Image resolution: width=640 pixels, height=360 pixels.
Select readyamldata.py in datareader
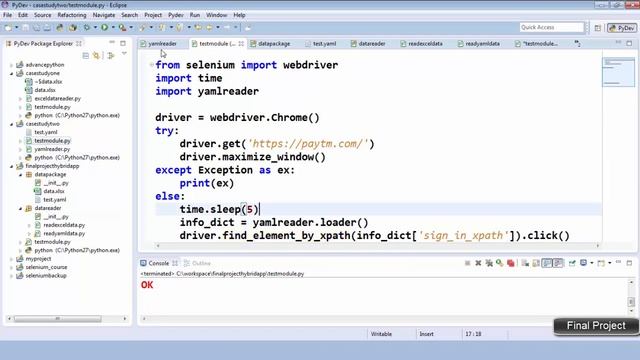(64, 233)
